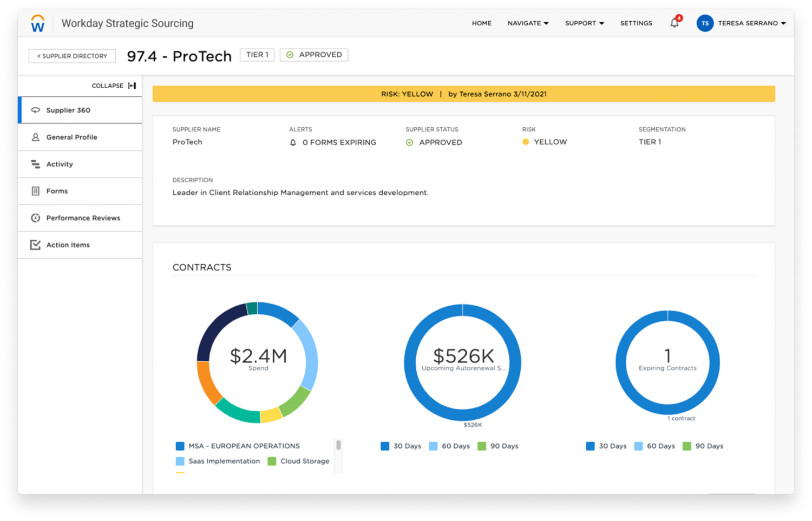Open the notifications bell icon
Image resolution: width=812 pixels, height=521 pixels.
pyautogui.click(x=675, y=23)
